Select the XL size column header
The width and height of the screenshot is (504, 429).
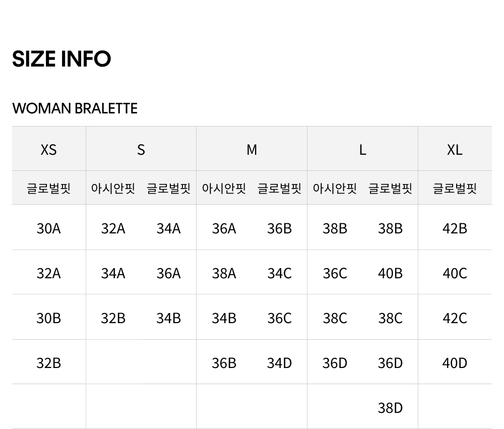(x=455, y=150)
